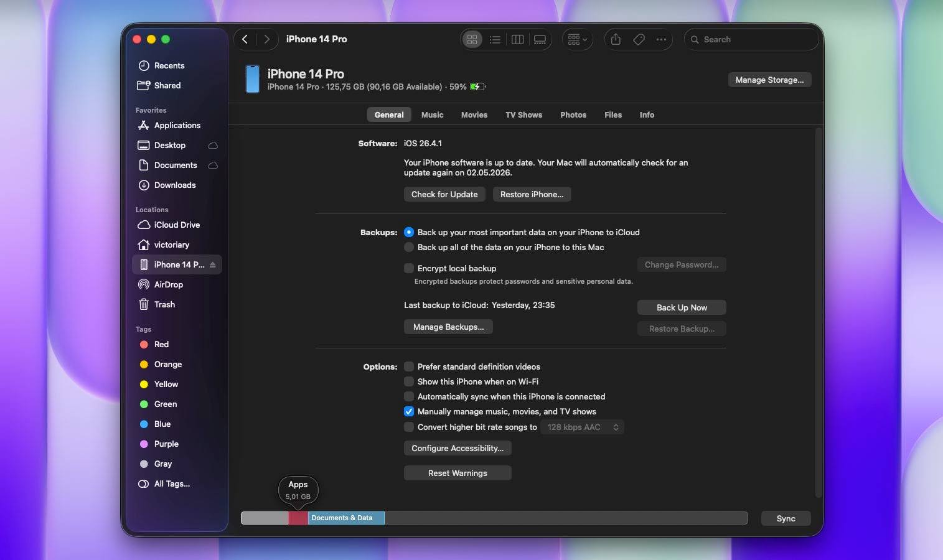This screenshot has width=943, height=560.
Task: Switch to column view
Action: [x=517, y=39]
